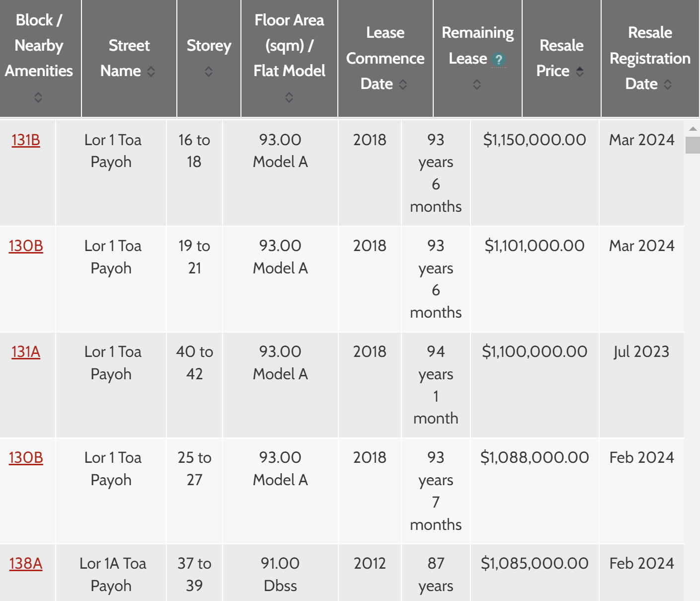Click the table's vertical scrollbar thumb

[693, 145]
